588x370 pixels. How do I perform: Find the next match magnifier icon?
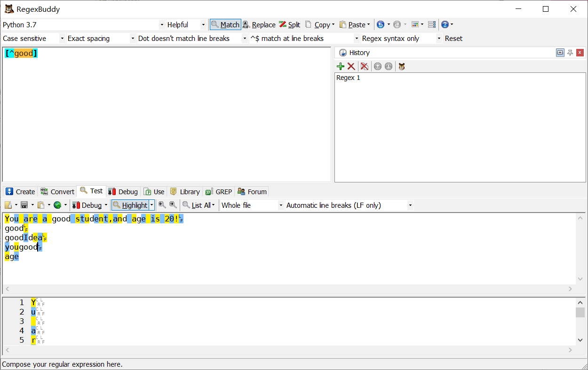coord(174,205)
